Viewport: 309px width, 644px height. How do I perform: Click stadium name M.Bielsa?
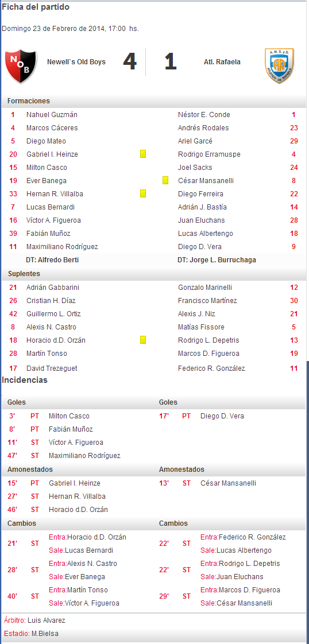click(x=45, y=633)
